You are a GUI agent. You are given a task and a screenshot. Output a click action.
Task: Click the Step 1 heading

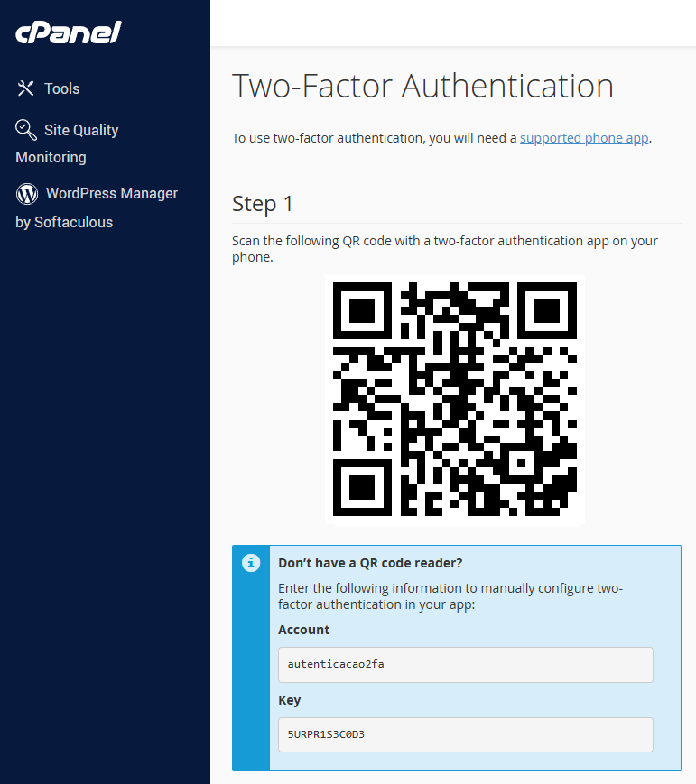263,204
